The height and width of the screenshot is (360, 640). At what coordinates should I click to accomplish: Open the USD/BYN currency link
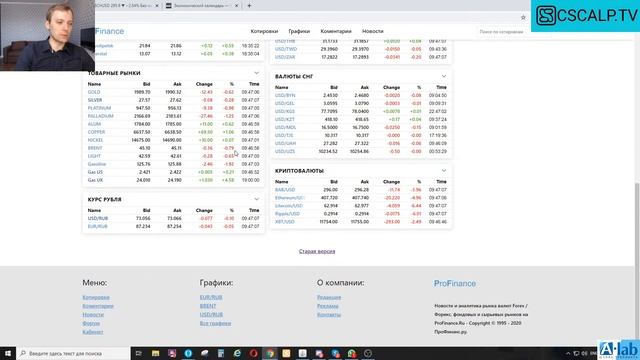285,96
